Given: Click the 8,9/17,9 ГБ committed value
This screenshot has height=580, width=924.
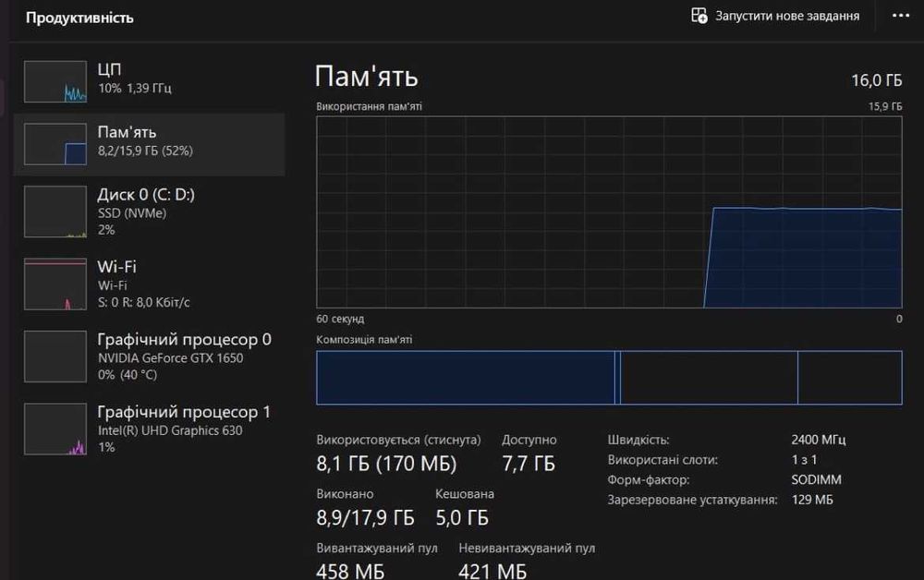Looking at the screenshot, I should click(x=365, y=518).
